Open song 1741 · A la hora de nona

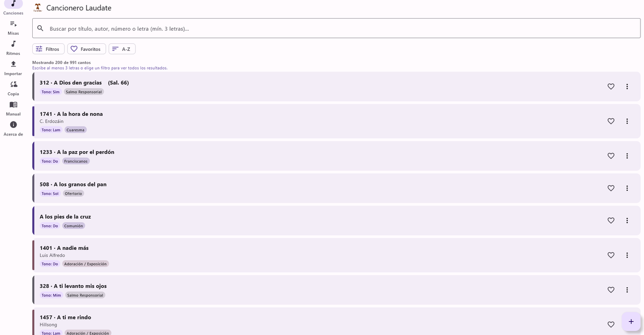coord(336,121)
